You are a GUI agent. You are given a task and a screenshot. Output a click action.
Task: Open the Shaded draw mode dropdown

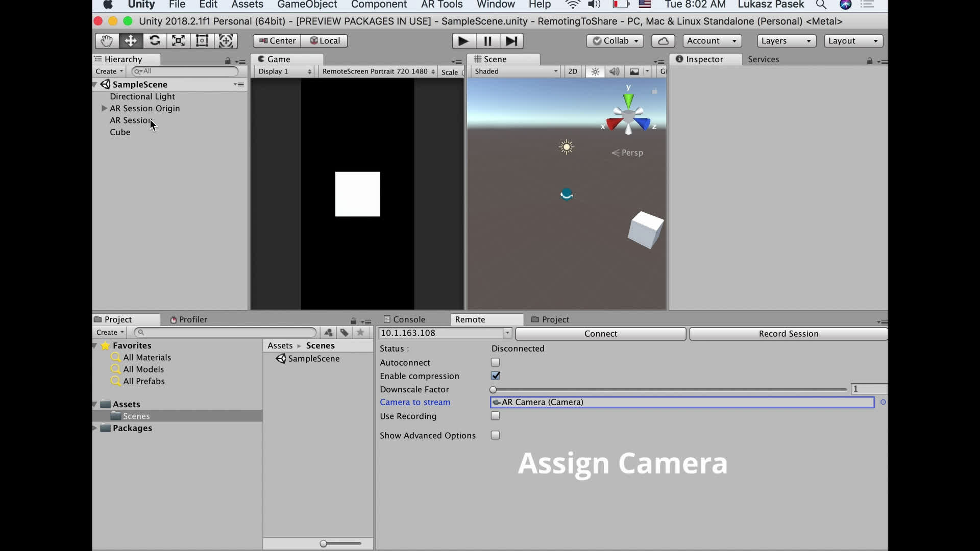(516, 71)
